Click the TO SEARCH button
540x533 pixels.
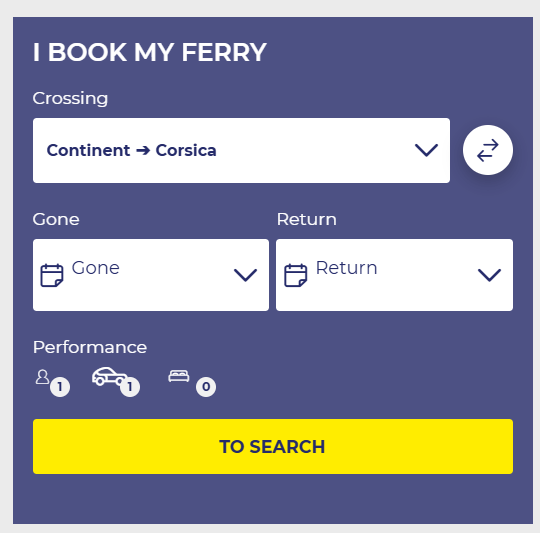click(x=273, y=447)
